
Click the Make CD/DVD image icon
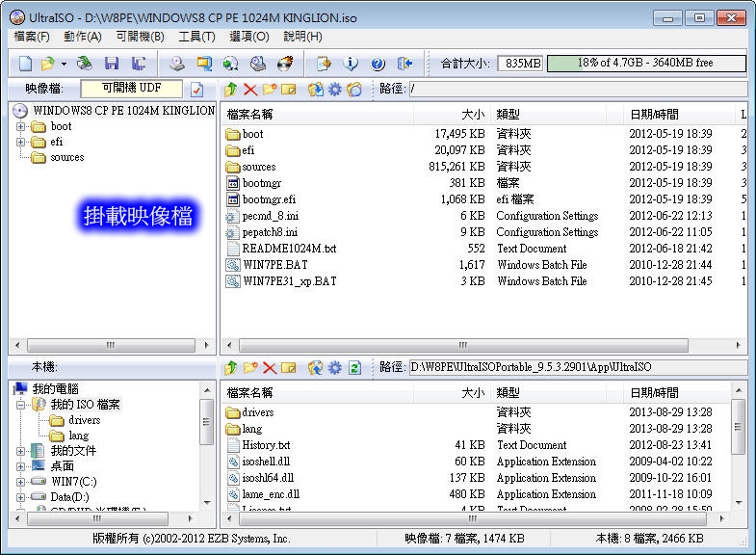pos(177,64)
